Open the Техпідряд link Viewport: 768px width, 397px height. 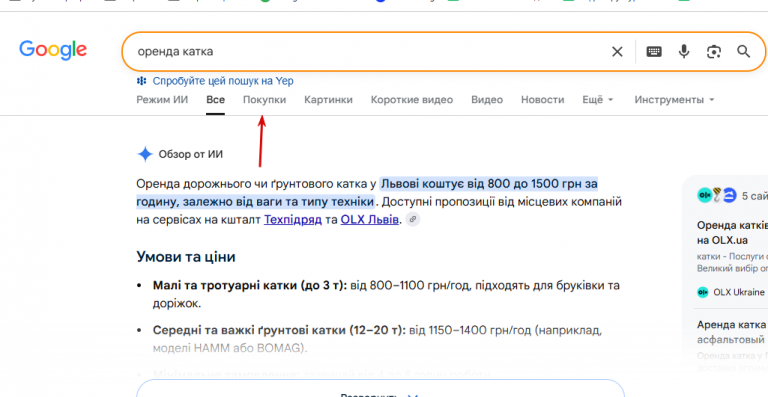[x=293, y=220]
